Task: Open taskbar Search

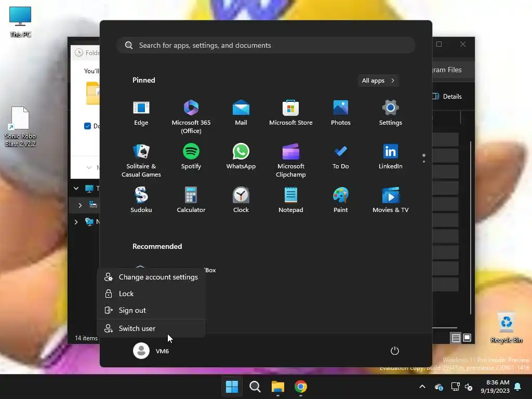Action: 255,387
